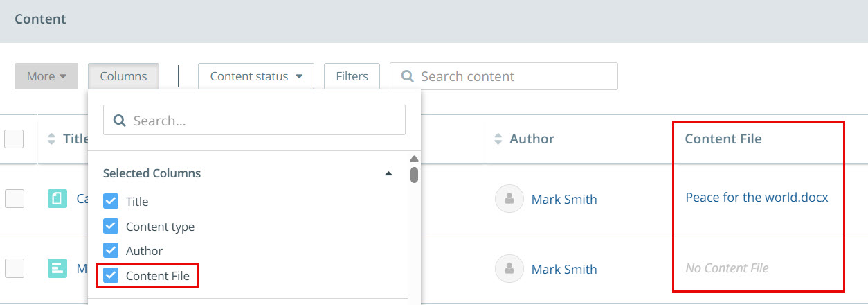Uncheck the Content type column checkbox
The image size is (868, 305).
(x=111, y=227)
